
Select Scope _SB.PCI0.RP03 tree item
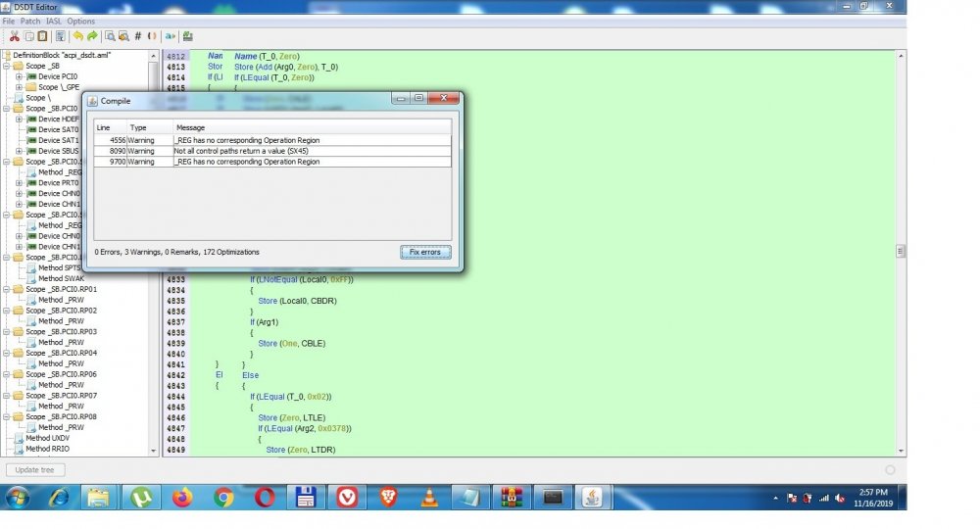click(61, 332)
